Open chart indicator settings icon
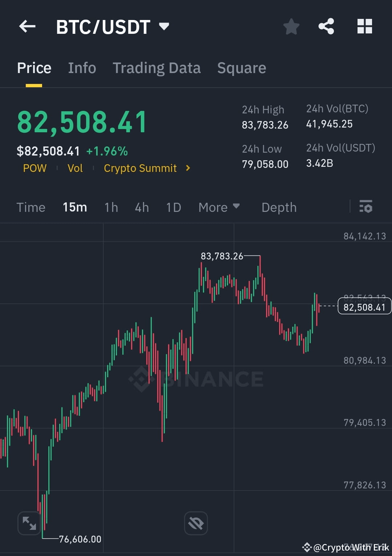Viewport: 392px width, 556px height. pyautogui.click(x=366, y=207)
